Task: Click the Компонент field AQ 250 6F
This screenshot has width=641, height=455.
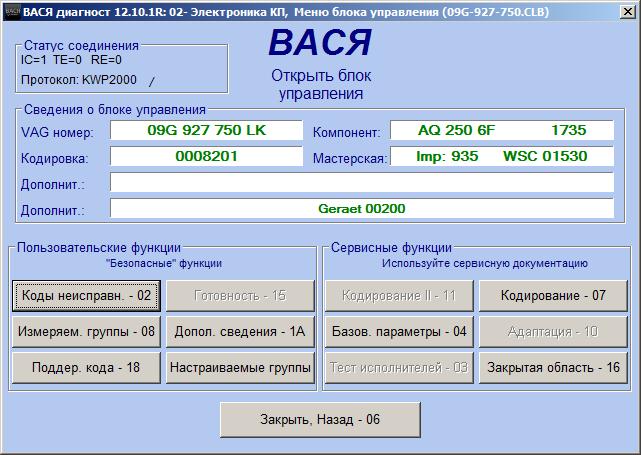Action: click(x=502, y=130)
